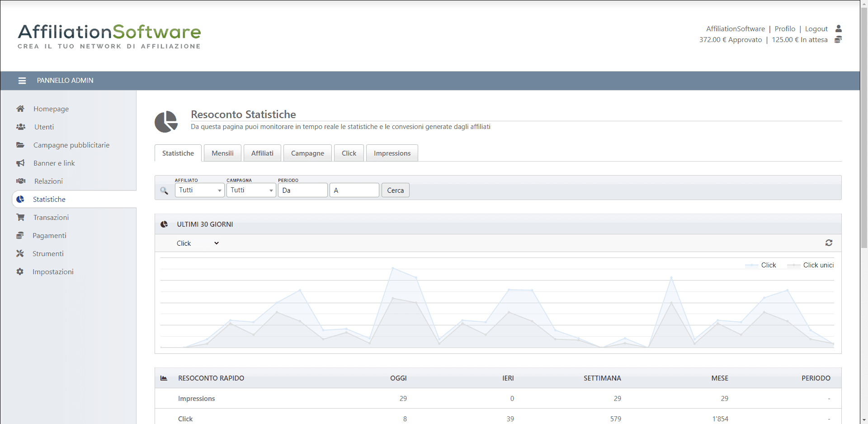Toggle the Click series in chart legend
The width and height of the screenshot is (868, 424).
(x=768, y=265)
